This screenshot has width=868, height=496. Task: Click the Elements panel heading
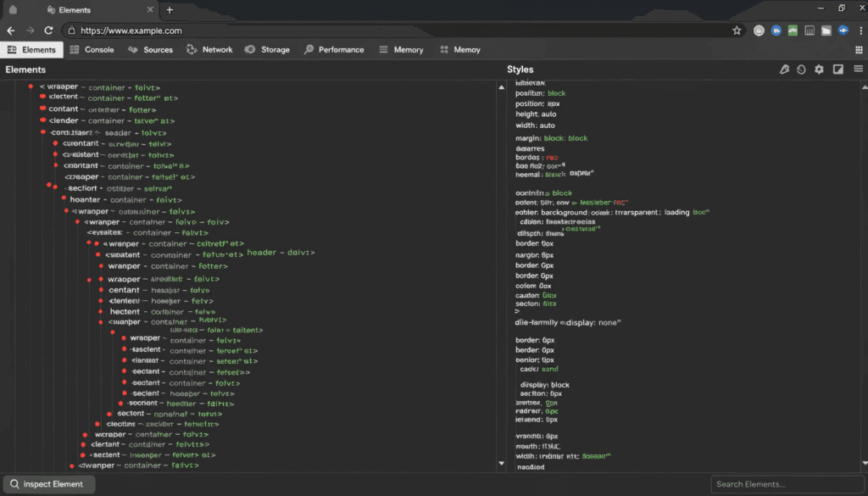coord(25,70)
